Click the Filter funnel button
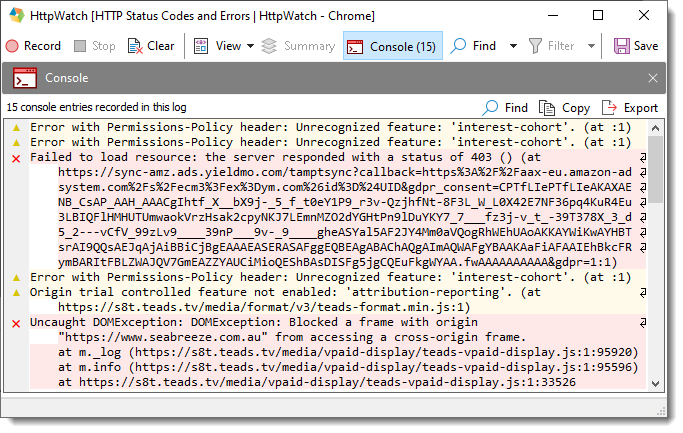 551,46
